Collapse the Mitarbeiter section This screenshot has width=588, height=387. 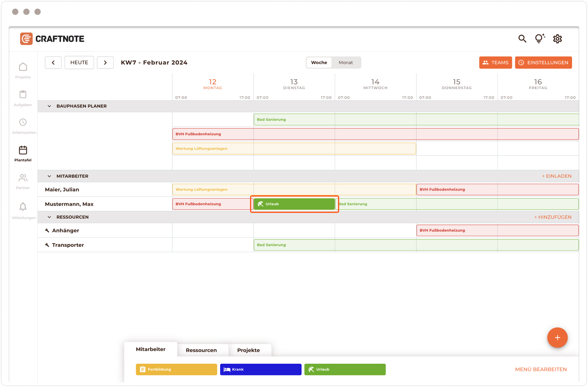tap(50, 177)
